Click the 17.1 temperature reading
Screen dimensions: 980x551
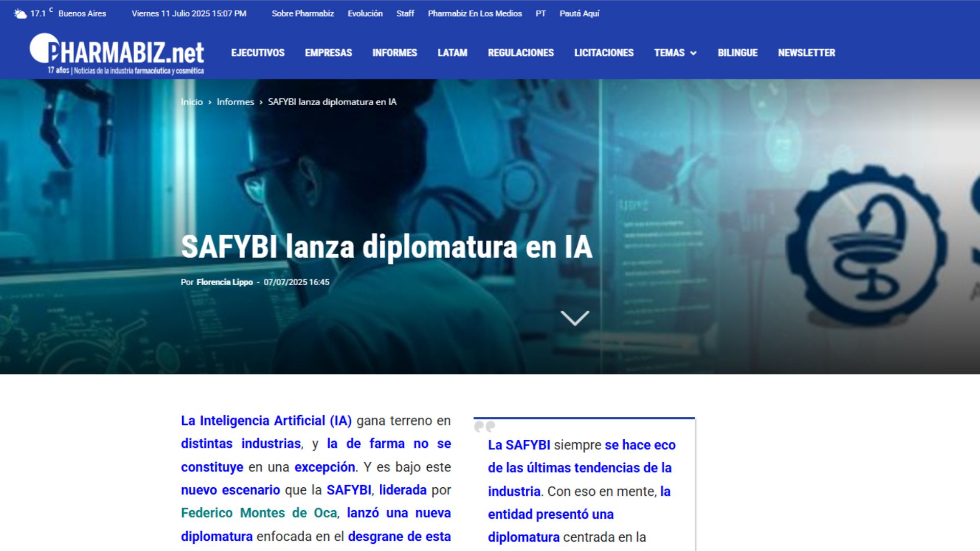coord(38,14)
